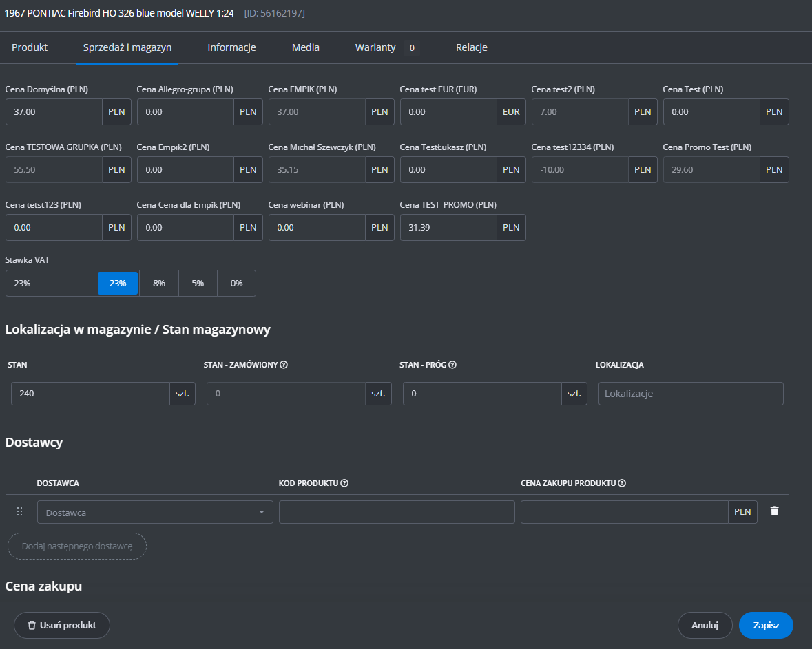
Task: Click help icon next to Kod produktu
Action: pyautogui.click(x=344, y=483)
